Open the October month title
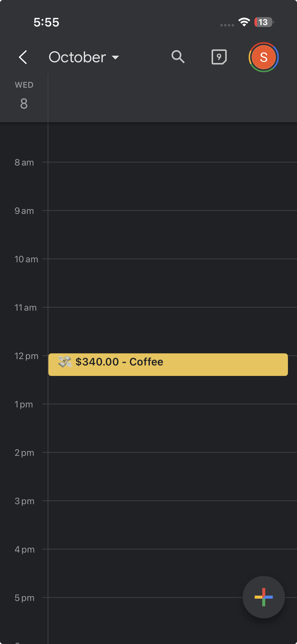The image size is (297, 644). [x=77, y=57]
